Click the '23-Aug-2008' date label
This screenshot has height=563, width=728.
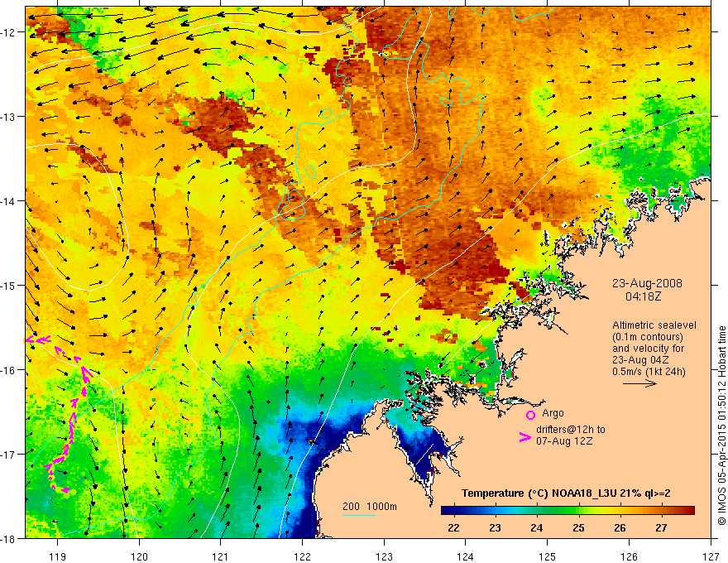pos(647,283)
